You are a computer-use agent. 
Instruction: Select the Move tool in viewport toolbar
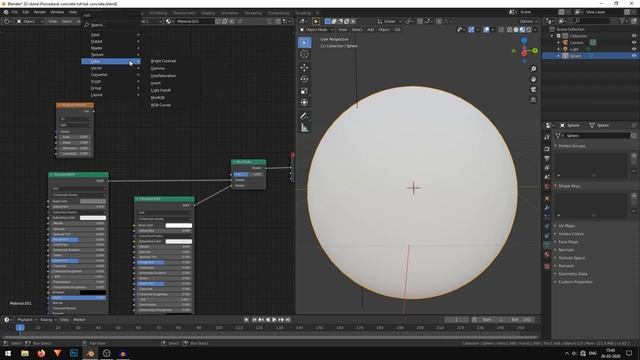[304, 67]
